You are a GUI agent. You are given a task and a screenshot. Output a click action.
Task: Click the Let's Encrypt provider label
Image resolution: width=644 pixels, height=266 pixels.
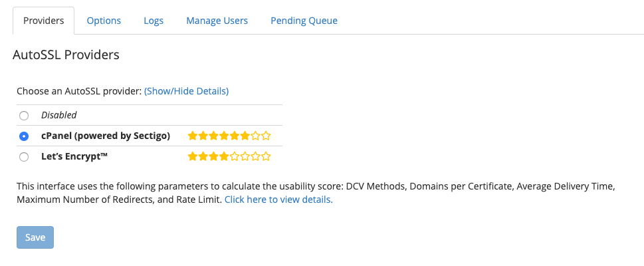[x=74, y=156]
